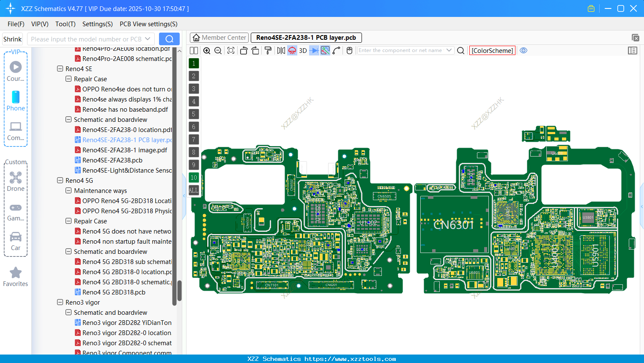
Task: Enable the highlighted diode tracking toggle
Action: [x=314, y=50]
